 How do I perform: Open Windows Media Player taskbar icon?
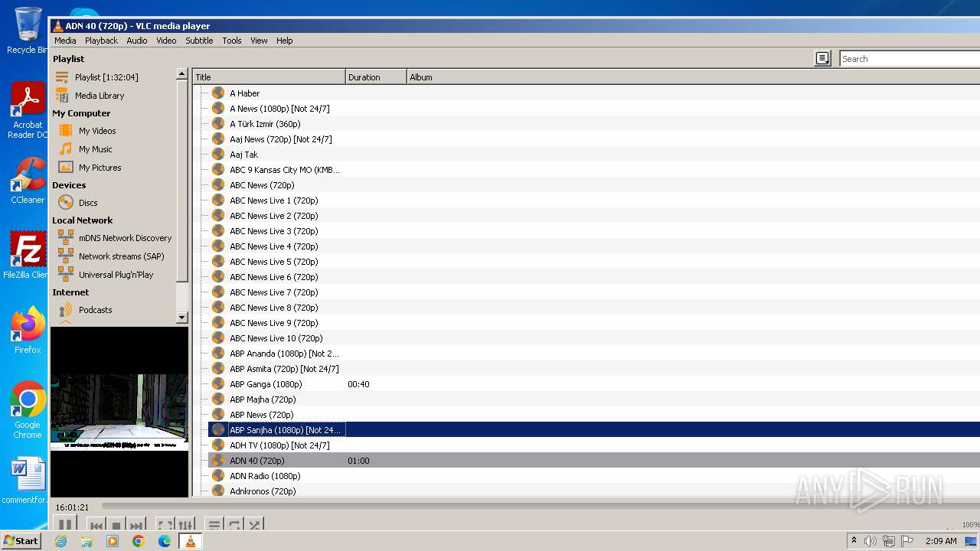click(x=113, y=541)
